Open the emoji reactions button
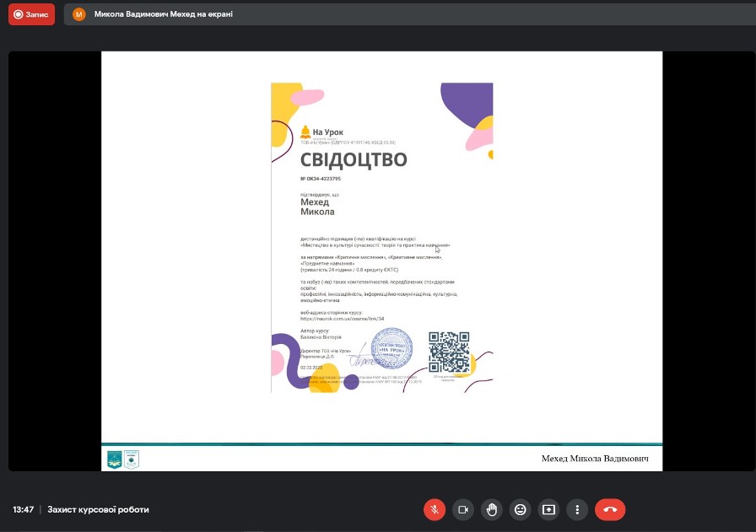The width and height of the screenshot is (756, 532). [x=521, y=509]
